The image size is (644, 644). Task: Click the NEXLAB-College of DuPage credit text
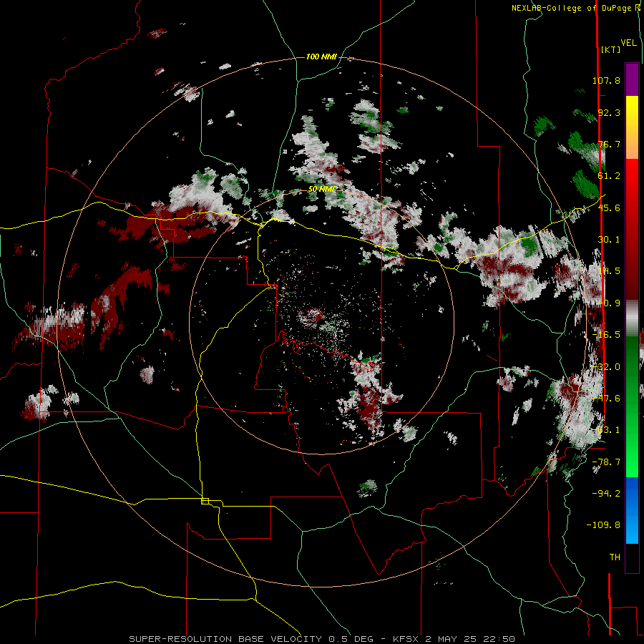575,8
